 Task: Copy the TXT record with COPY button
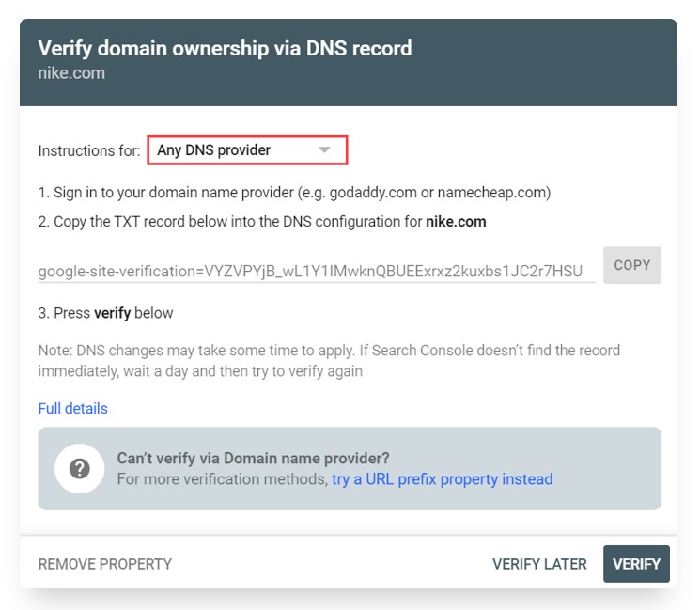click(632, 265)
